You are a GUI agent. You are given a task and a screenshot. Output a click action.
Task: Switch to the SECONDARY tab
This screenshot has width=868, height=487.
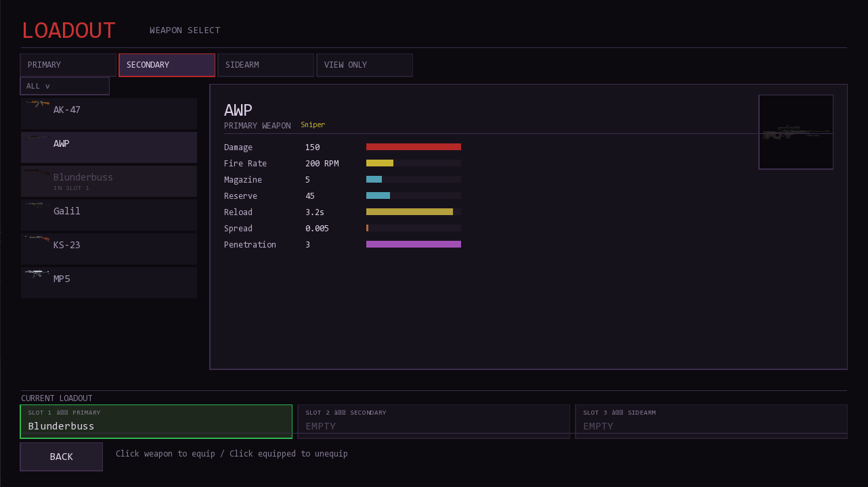pos(167,65)
